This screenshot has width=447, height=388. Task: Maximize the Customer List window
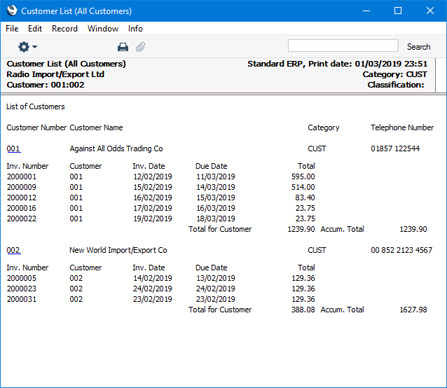398,11
